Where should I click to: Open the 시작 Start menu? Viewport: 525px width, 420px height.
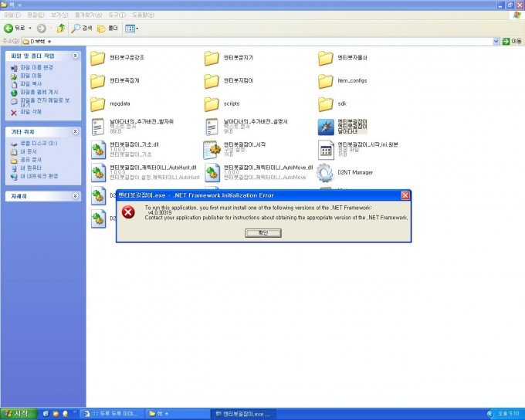(19, 414)
